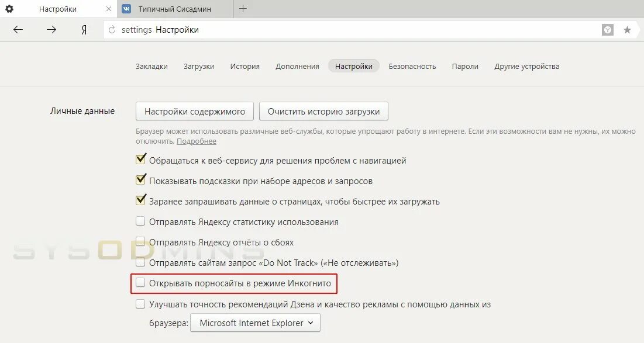
Task: Uncheck Заранее запрашивать данные о страницах
Action: (x=140, y=200)
